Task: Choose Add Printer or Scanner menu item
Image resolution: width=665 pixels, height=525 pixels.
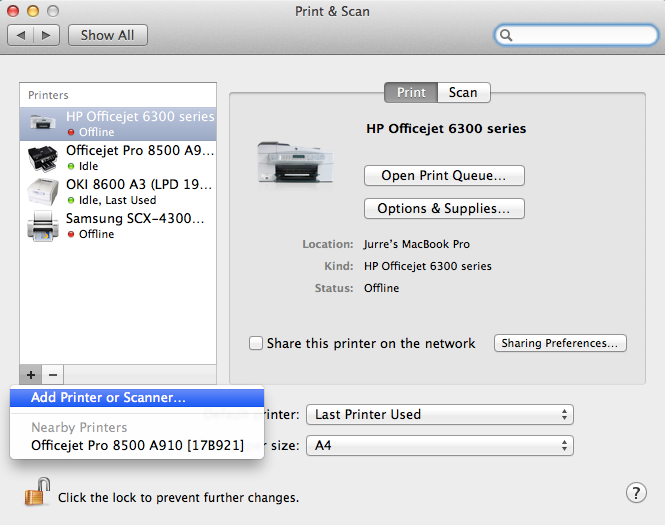Action: coord(137,398)
